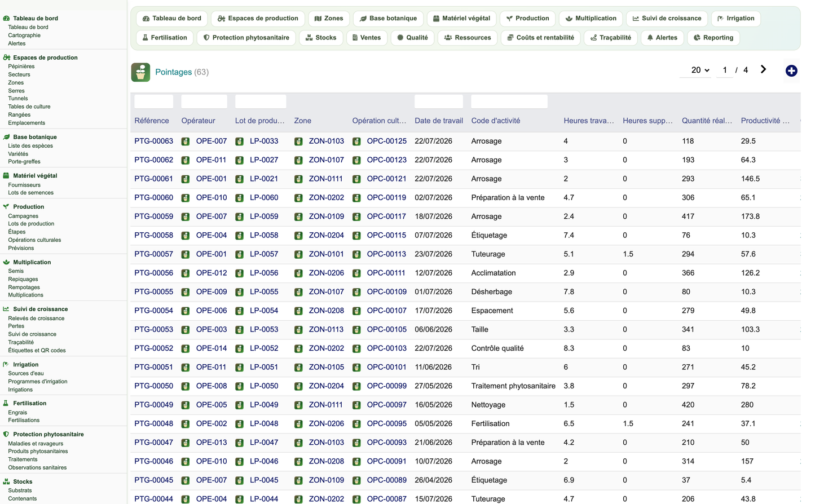Select the Suivi de croissance tab
Viewport: 815px width, 504px height.
click(x=667, y=19)
